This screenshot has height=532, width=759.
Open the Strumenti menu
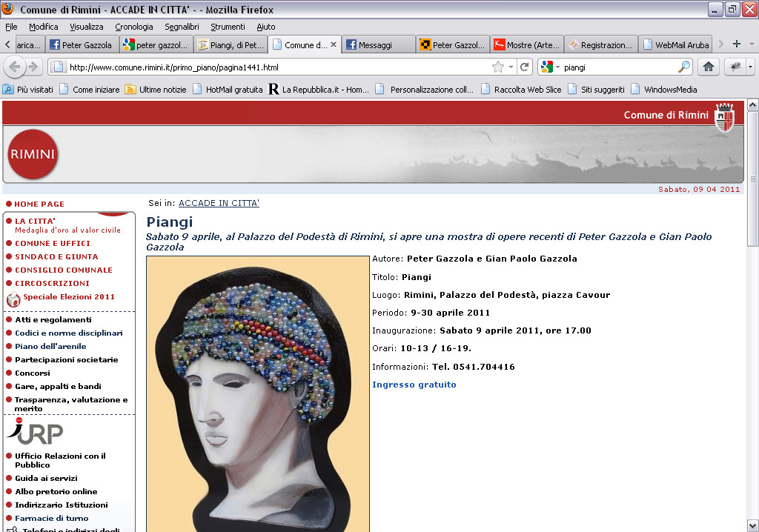tap(228, 27)
